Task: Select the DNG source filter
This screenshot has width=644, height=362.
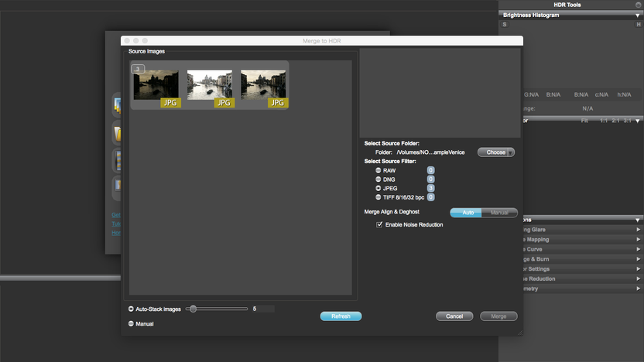Action: (379, 179)
